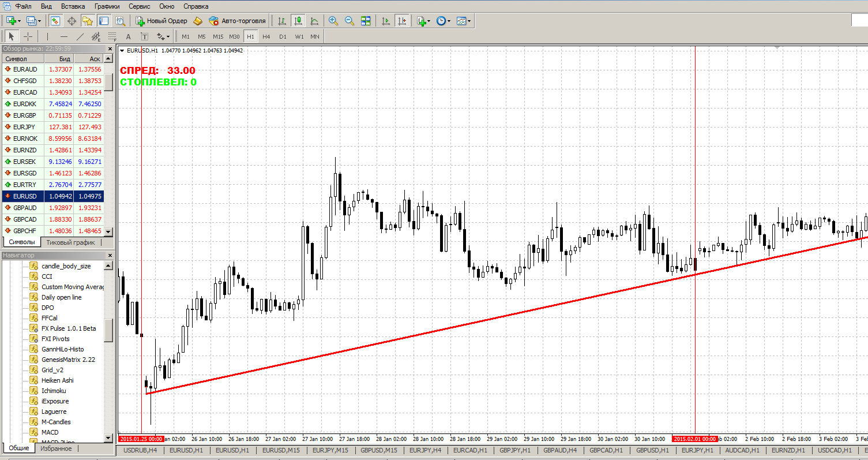Select the Vertical Line drawing tool
The height and width of the screenshot is (460, 868).
[x=48, y=36]
